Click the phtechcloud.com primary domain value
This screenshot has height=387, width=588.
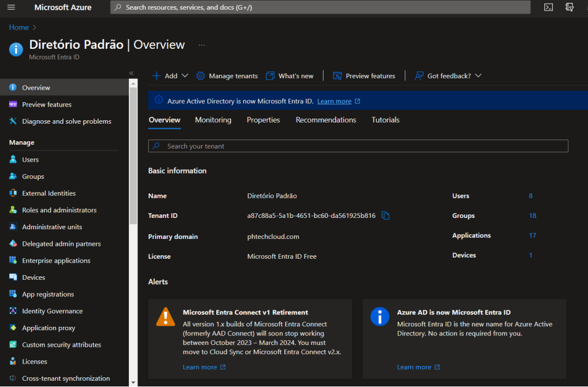coord(273,237)
